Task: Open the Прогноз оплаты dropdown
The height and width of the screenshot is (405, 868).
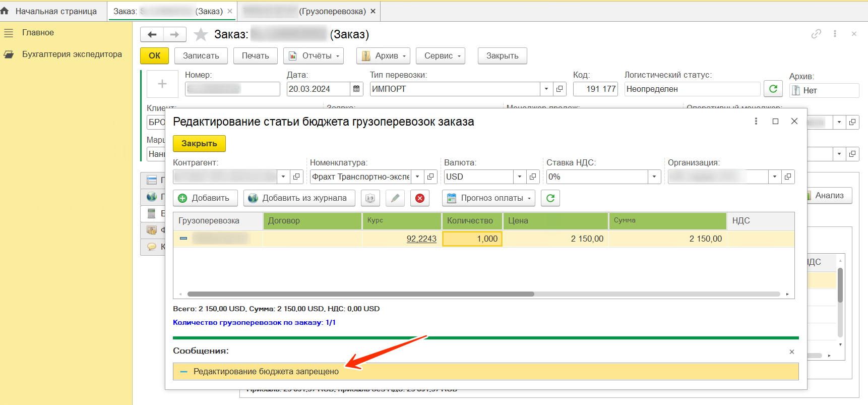Action: 488,198
